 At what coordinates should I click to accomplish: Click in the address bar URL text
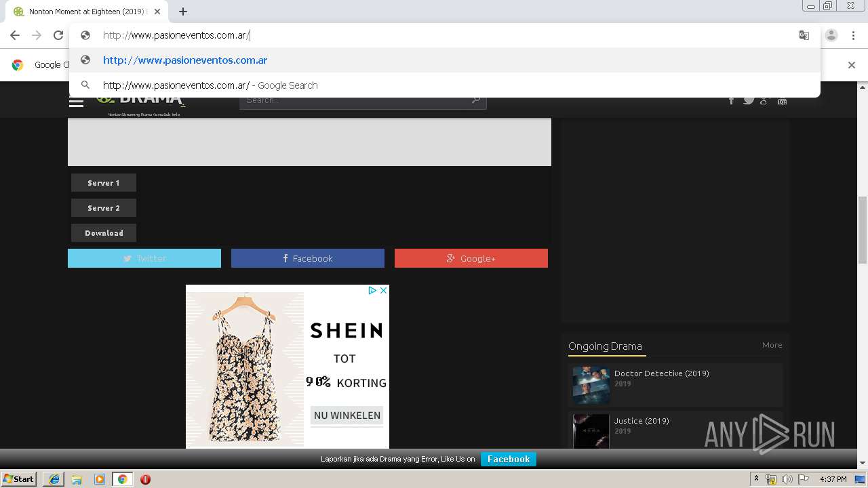click(176, 35)
